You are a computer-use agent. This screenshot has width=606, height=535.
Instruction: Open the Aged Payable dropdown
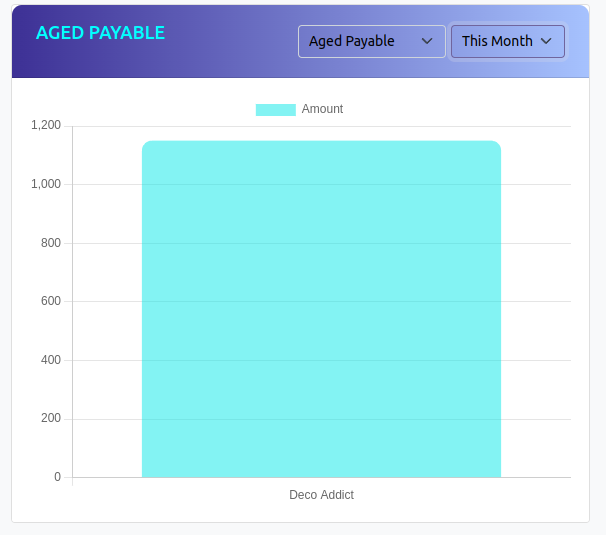pyautogui.click(x=371, y=41)
